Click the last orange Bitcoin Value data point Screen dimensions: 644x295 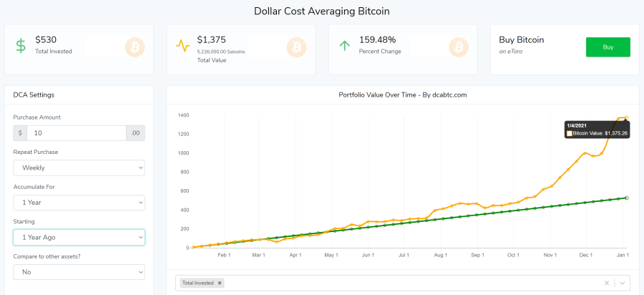[x=626, y=117]
